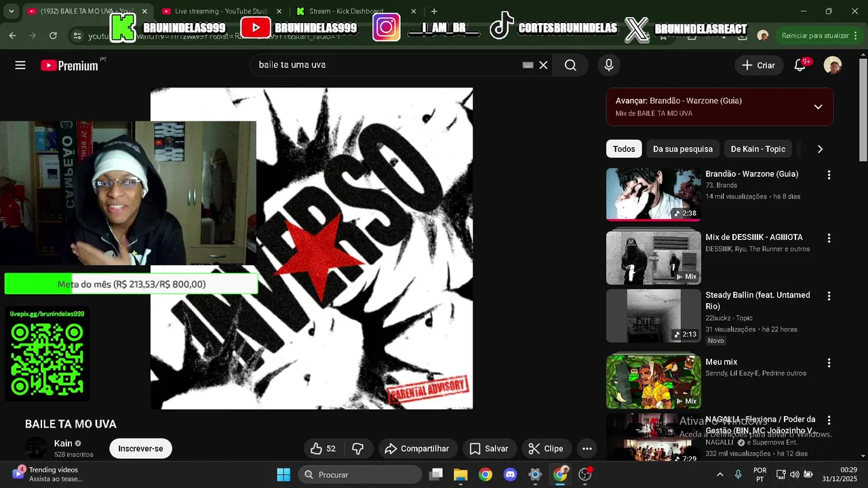Screen dimensions: 868x488
Task: Open Chrome tab search dropdown arrow
Action: click(11, 12)
